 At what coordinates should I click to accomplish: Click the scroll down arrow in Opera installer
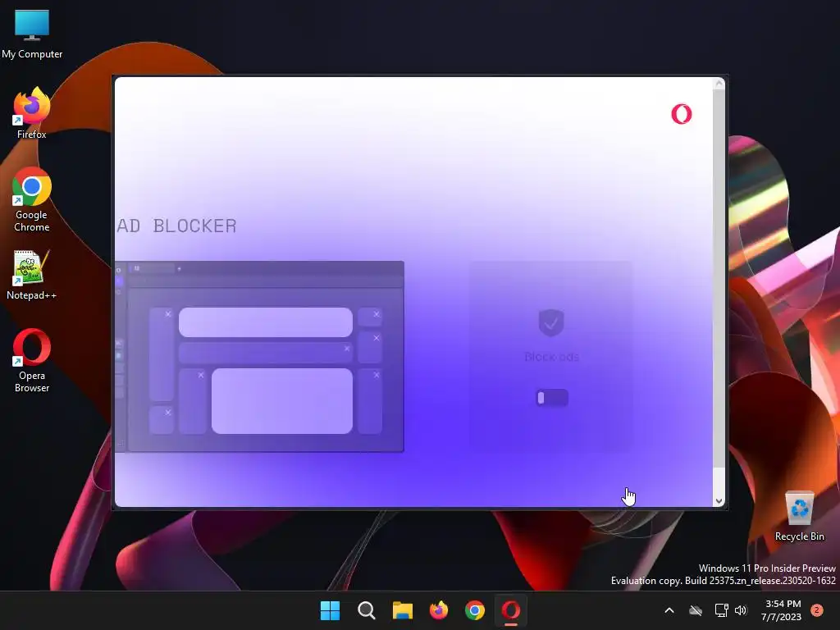tap(719, 501)
